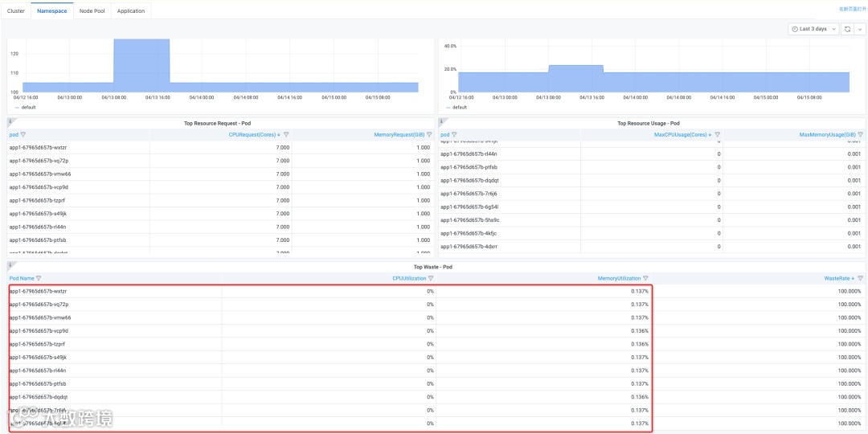Image resolution: width=868 pixels, height=434 pixels.
Task: Open the refresh interval dropdown arrow
Action: tap(858, 29)
